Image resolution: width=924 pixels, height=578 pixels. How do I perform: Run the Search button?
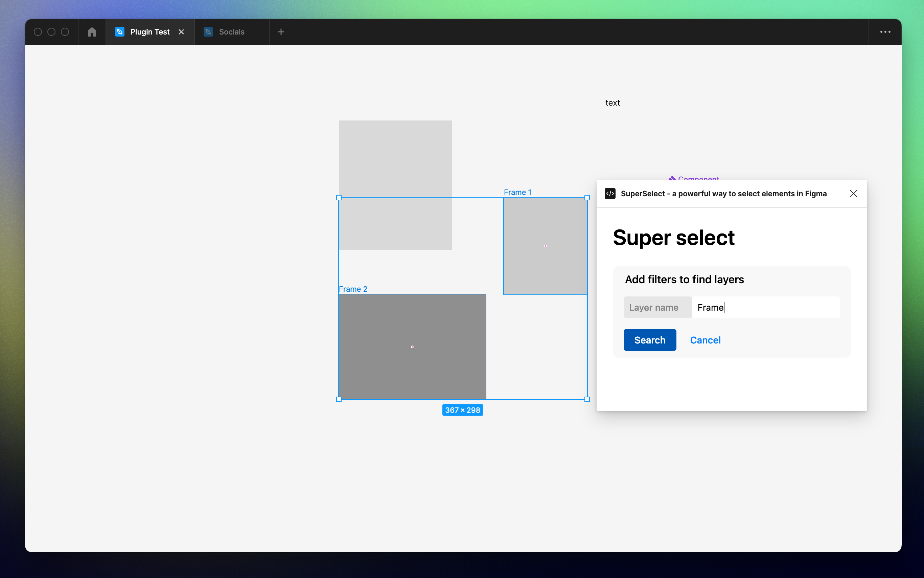click(650, 340)
